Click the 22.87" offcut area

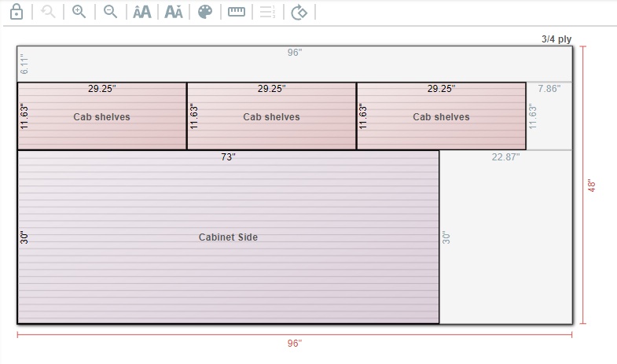(505, 236)
